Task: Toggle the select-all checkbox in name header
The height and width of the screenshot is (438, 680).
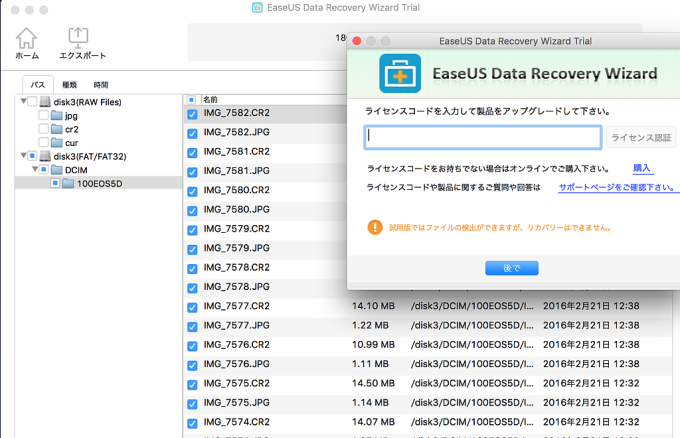Action: tap(192, 100)
